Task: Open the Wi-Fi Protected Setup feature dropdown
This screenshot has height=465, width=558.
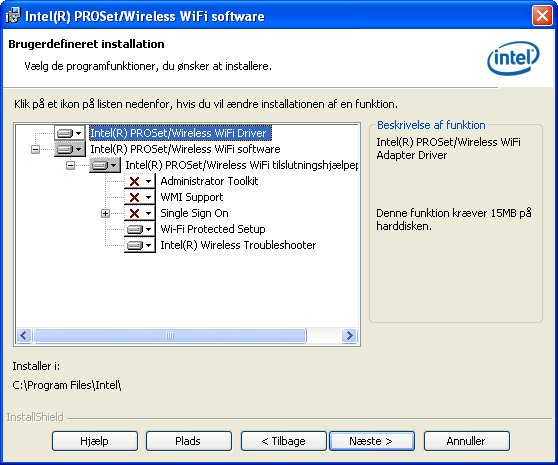Action: tap(140, 229)
